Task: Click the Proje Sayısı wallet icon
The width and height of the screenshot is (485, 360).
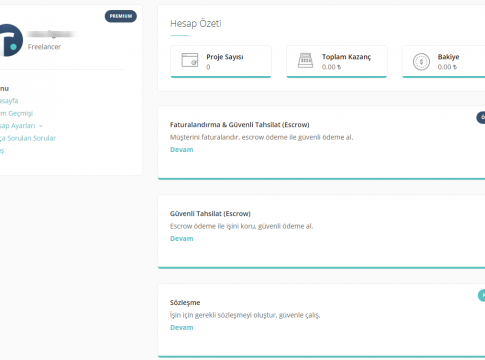Action: (x=190, y=60)
